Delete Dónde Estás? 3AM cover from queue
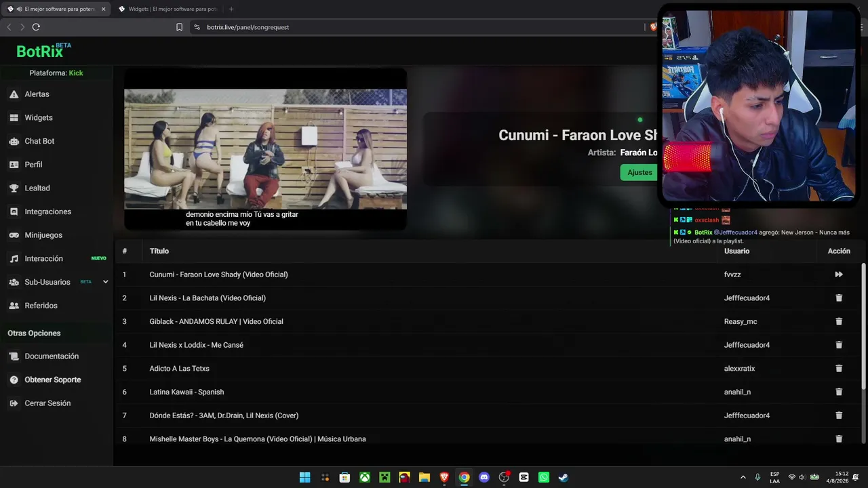This screenshot has width=868, height=488. coord(839,415)
